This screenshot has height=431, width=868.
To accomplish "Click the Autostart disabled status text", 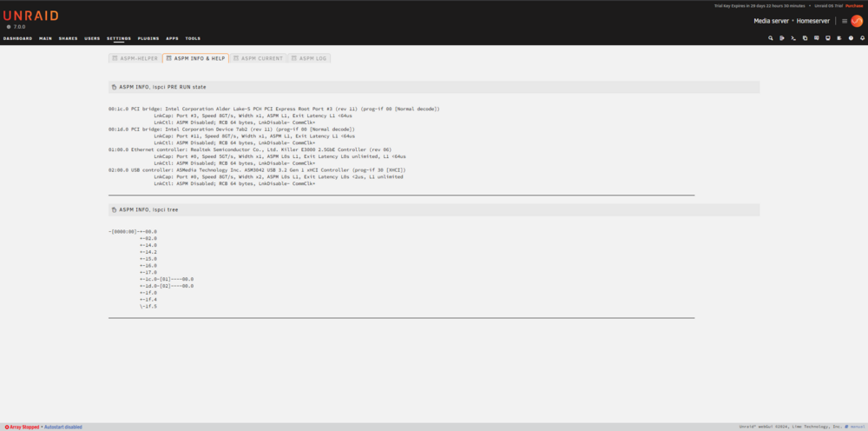I will click(63, 428).
